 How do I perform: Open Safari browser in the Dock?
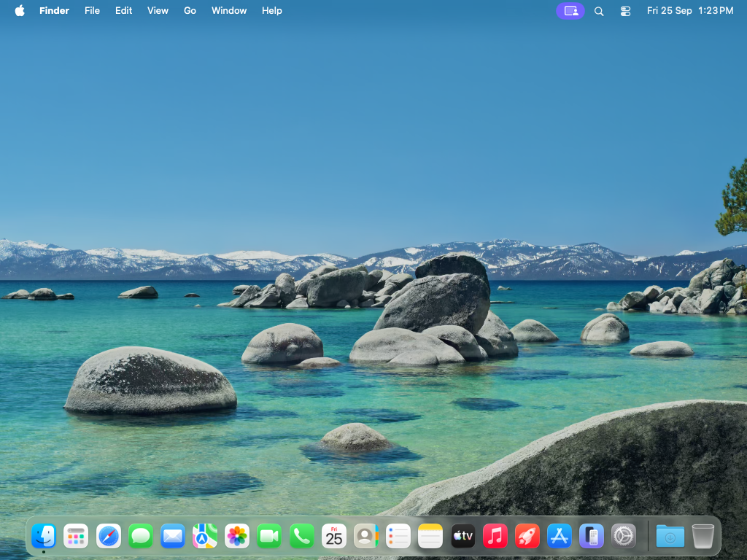coord(108,536)
